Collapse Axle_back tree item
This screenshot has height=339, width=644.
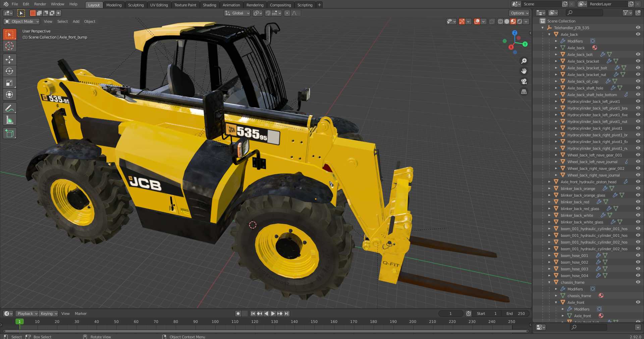pos(549,34)
